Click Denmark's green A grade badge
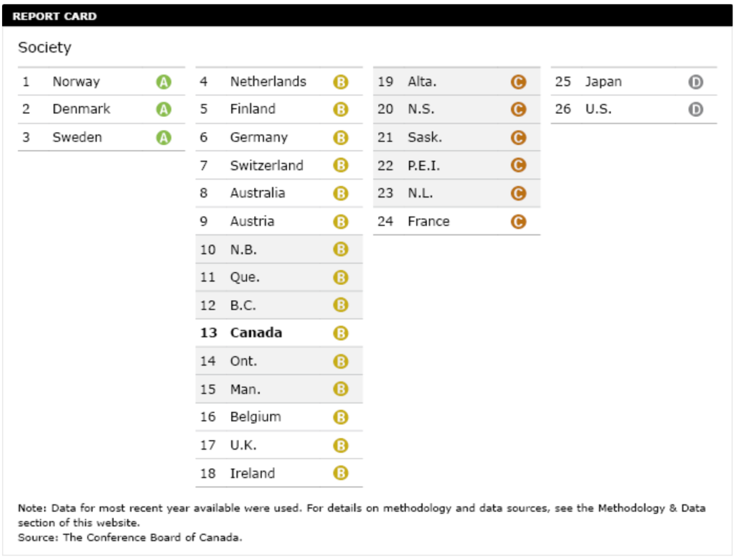Viewport: 739px width, 560px height. coord(164,110)
